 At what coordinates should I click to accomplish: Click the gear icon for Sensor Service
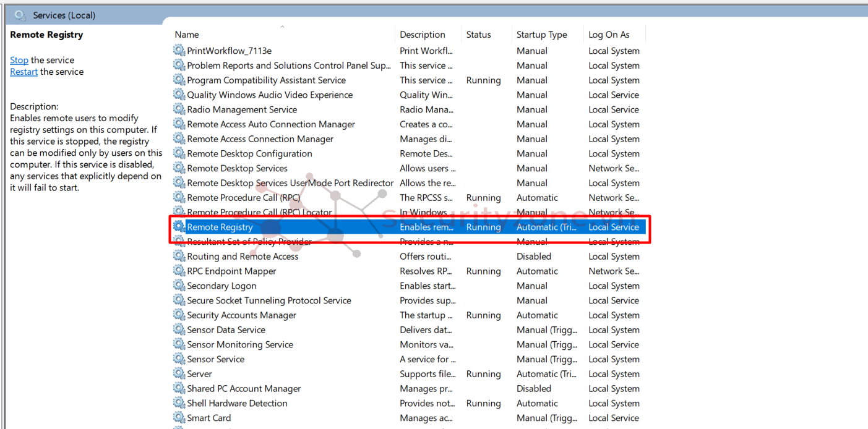179,359
